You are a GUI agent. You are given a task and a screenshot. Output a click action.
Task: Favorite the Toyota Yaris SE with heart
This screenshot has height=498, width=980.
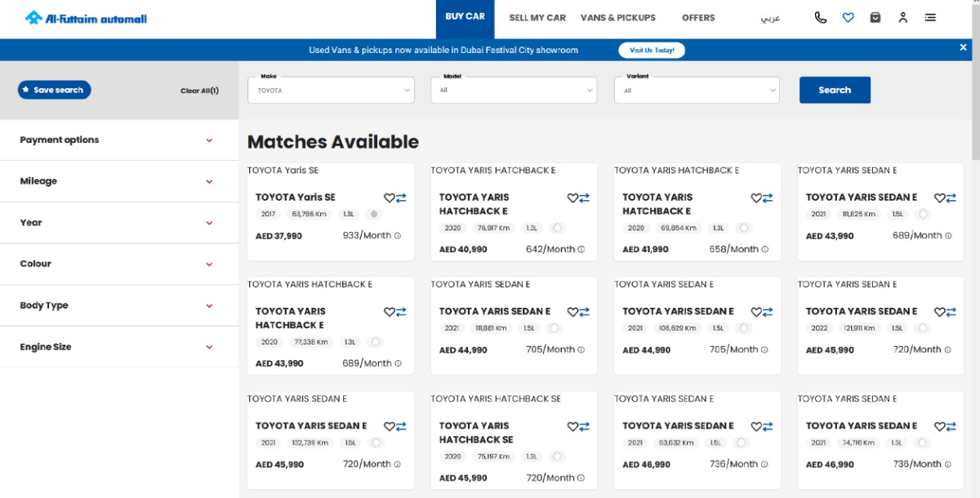[390, 198]
